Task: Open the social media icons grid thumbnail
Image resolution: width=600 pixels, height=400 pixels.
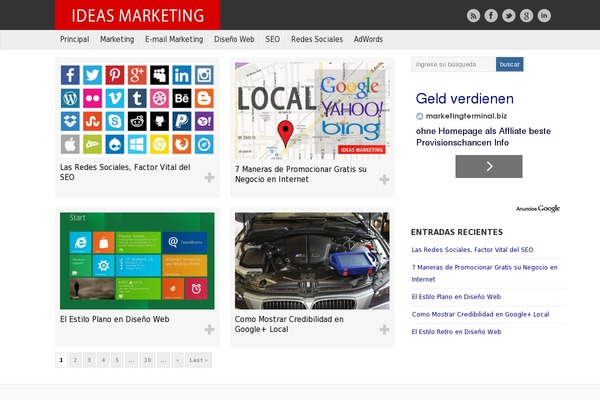Action: pos(137,109)
